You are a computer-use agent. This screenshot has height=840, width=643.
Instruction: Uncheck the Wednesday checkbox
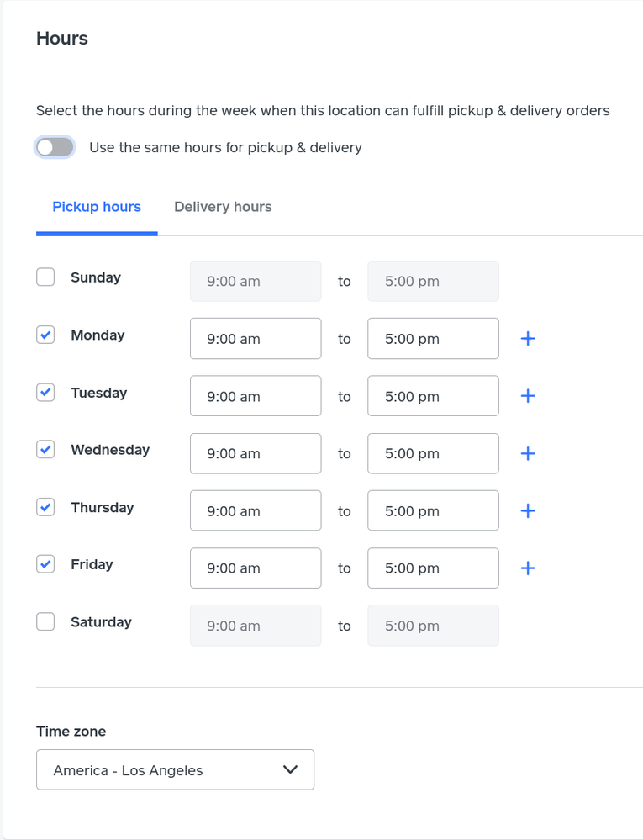(x=45, y=450)
